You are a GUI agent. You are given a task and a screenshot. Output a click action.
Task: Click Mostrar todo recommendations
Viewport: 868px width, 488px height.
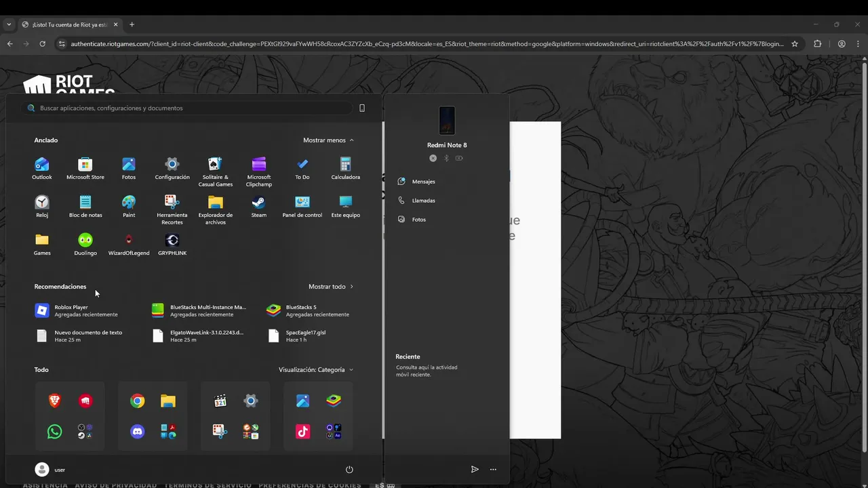pyautogui.click(x=331, y=287)
